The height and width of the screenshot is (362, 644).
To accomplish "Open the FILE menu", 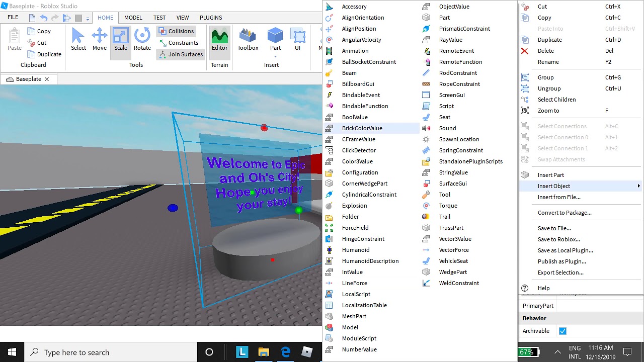I will click(13, 18).
